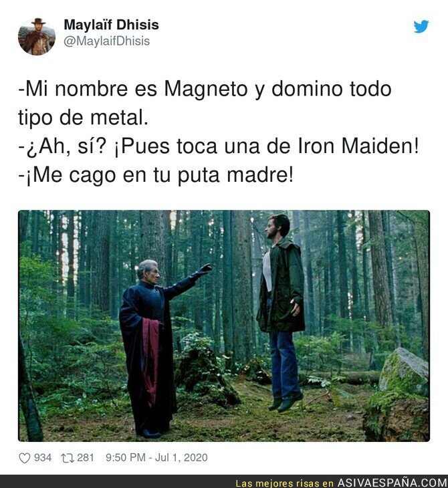448x488 pixels.
Task: Retweet using the retweet arrows icon
Action: point(68,458)
